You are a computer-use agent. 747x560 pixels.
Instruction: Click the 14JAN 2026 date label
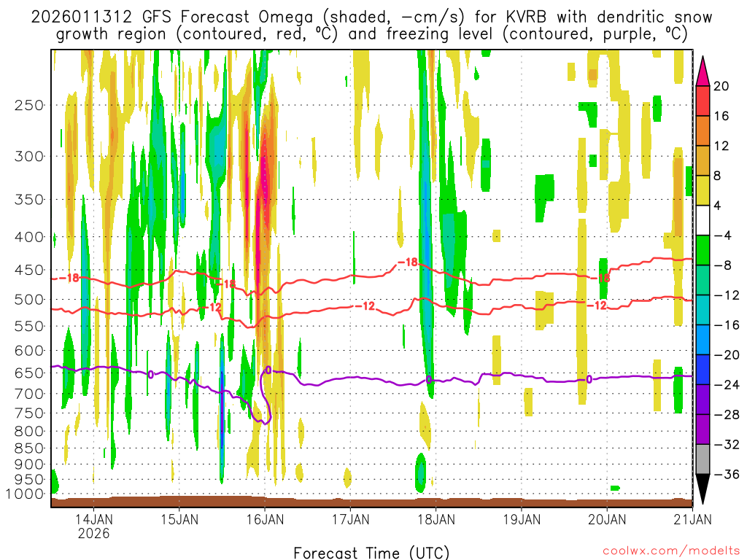pos(93,526)
